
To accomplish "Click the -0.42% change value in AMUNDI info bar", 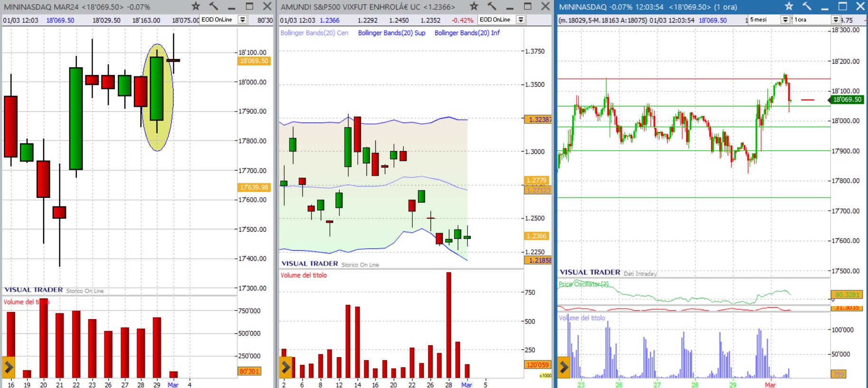I will coord(462,20).
